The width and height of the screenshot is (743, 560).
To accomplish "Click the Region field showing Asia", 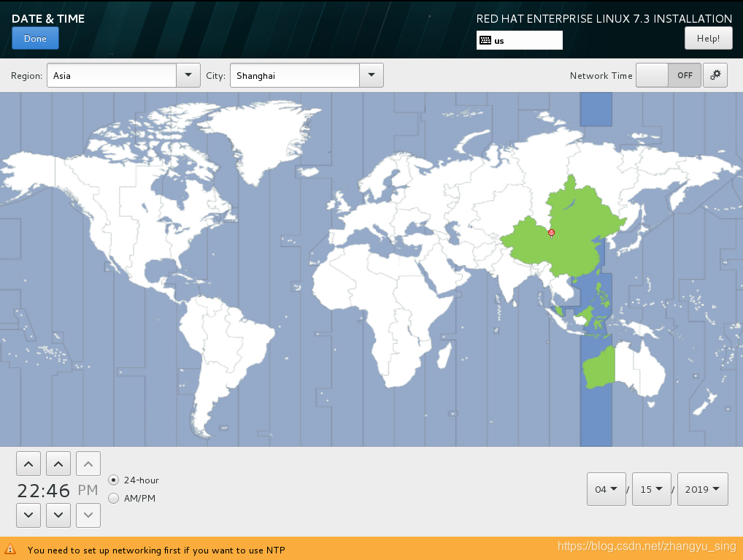I will click(x=112, y=75).
